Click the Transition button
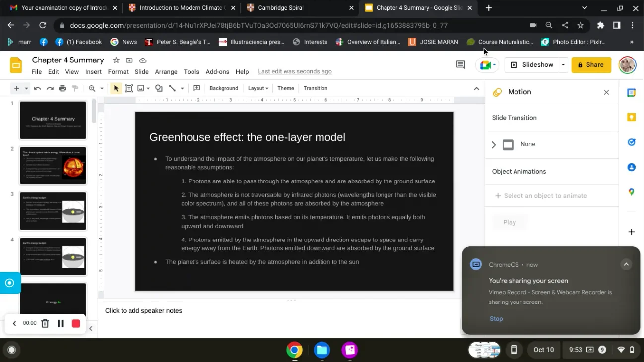This screenshot has width=644, height=362. pos(316,88)
